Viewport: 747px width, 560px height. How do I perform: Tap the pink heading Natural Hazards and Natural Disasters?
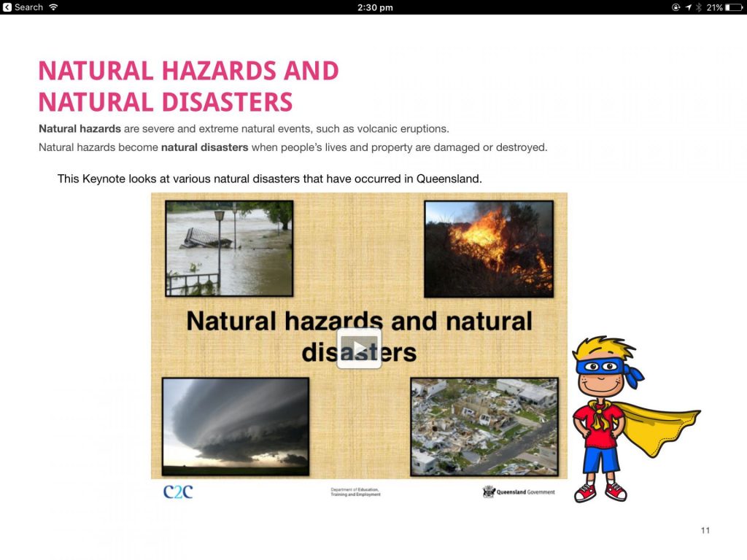pos(189,86)
